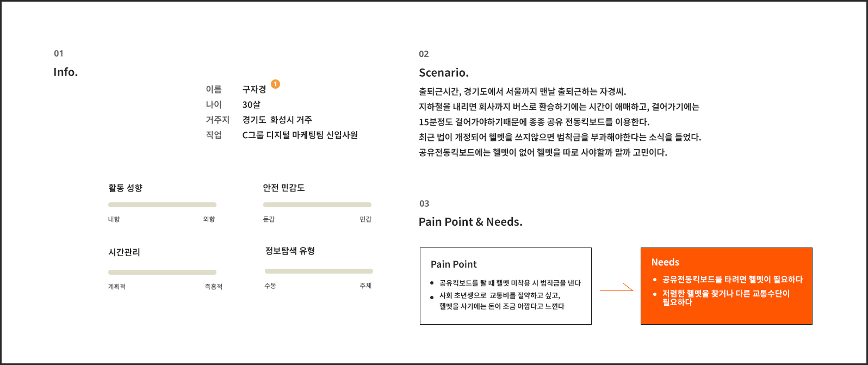Click the residence text 경기도 화성시 거주

coord(277,120)
